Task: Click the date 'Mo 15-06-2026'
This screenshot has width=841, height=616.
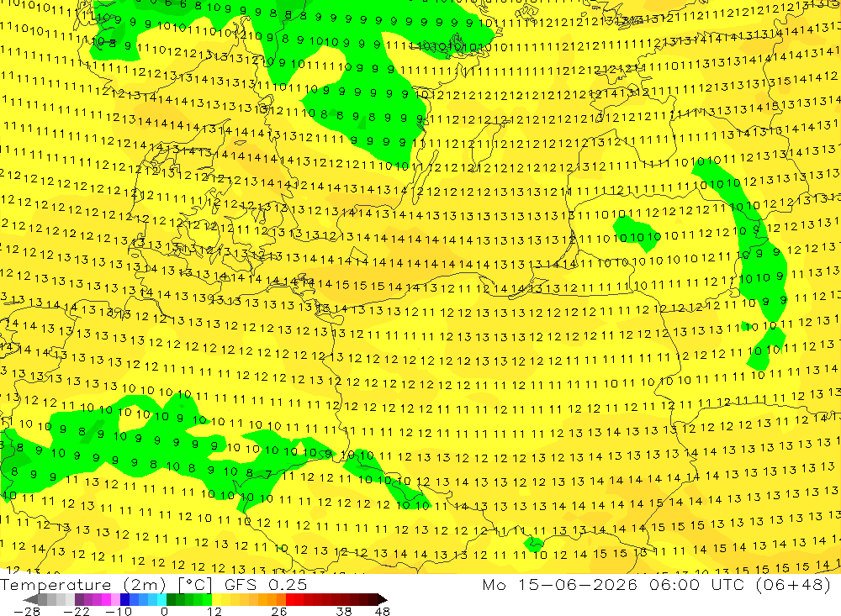Action: pos(559,584)
